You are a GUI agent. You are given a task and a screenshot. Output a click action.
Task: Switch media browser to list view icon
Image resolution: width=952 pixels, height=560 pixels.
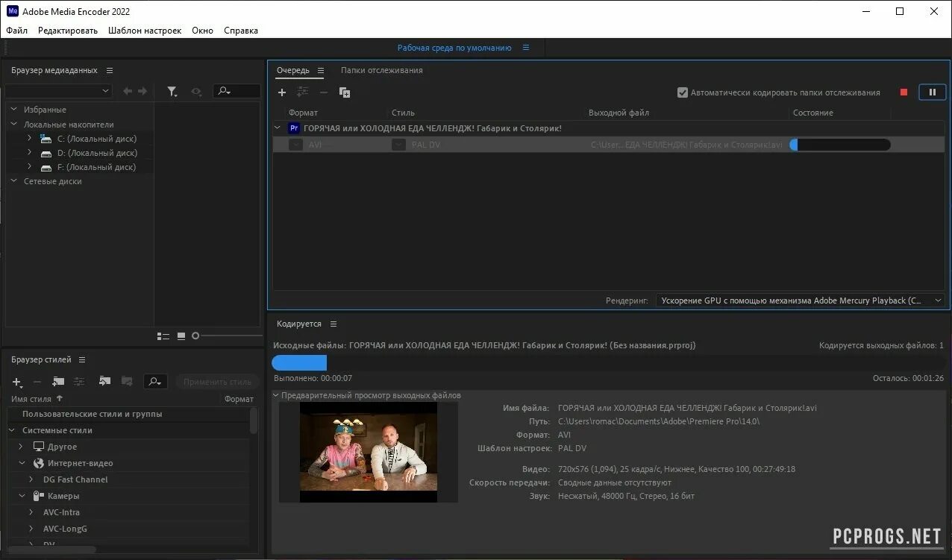tap(163, 336)
